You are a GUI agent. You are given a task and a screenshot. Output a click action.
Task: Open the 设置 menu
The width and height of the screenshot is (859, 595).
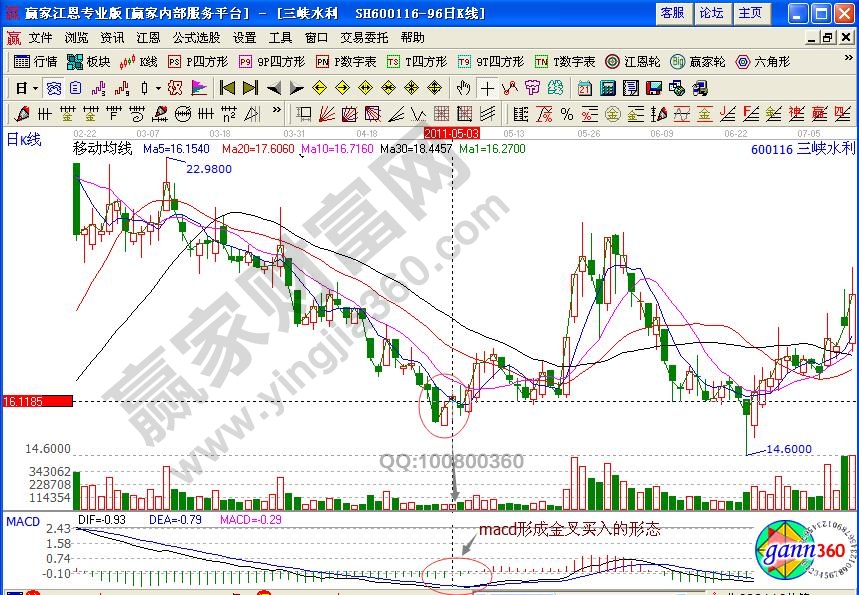[x=244, y=38]
